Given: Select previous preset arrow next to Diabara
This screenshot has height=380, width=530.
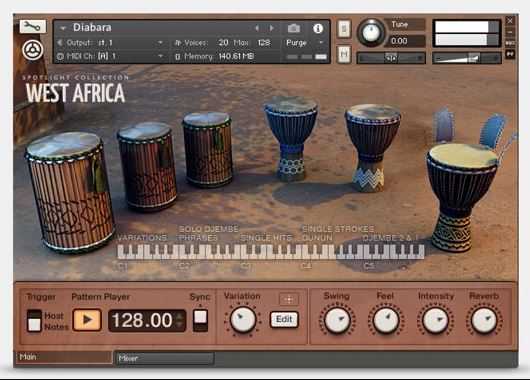Looking at the screenshot, I should click(257, 28).
